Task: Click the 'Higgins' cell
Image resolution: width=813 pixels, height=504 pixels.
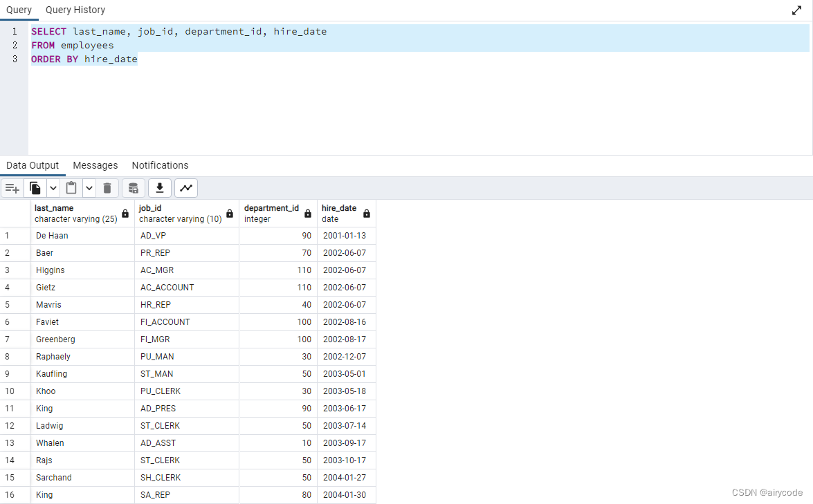Action: coord(82,270)
